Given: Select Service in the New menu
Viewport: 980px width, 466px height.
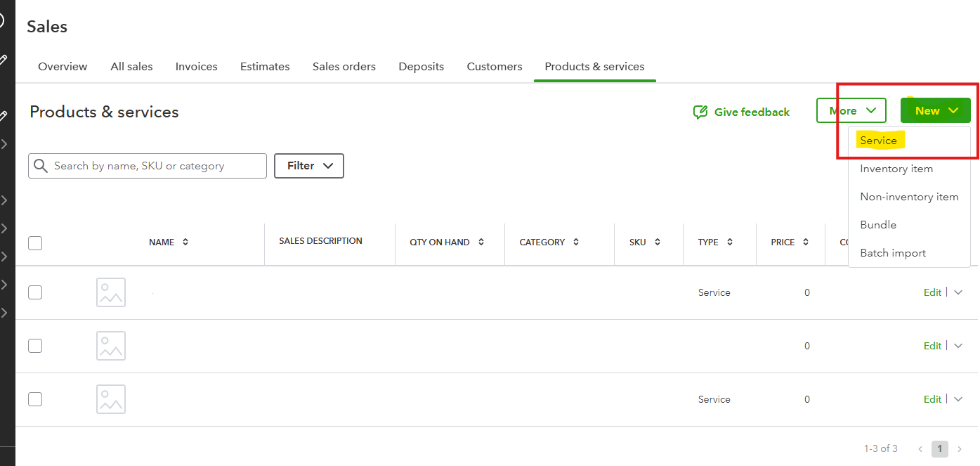Looking at the screenshot, I should (x=878, y=141).
